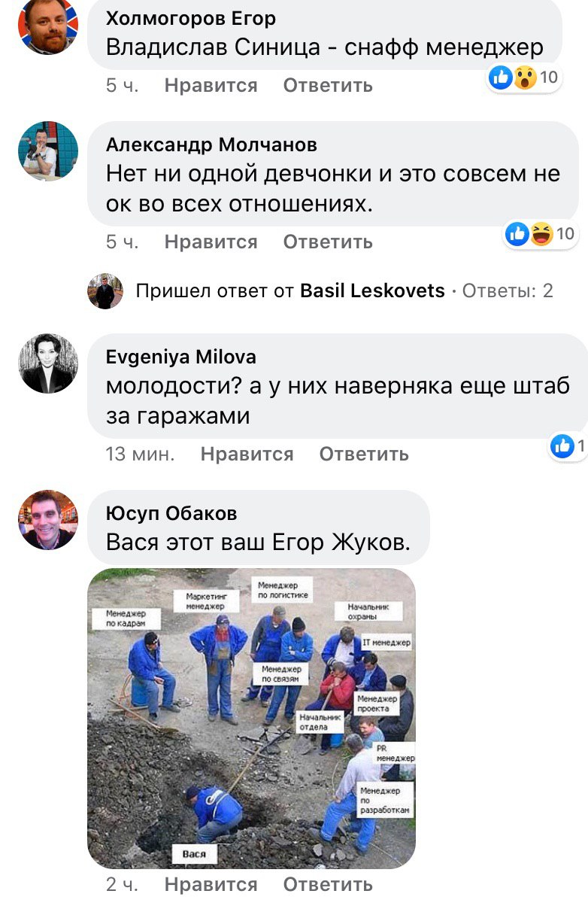Screen dimensions: 588x906
Task: View the like count on Evgeniya Milova's comment
Action: point(568,446)
